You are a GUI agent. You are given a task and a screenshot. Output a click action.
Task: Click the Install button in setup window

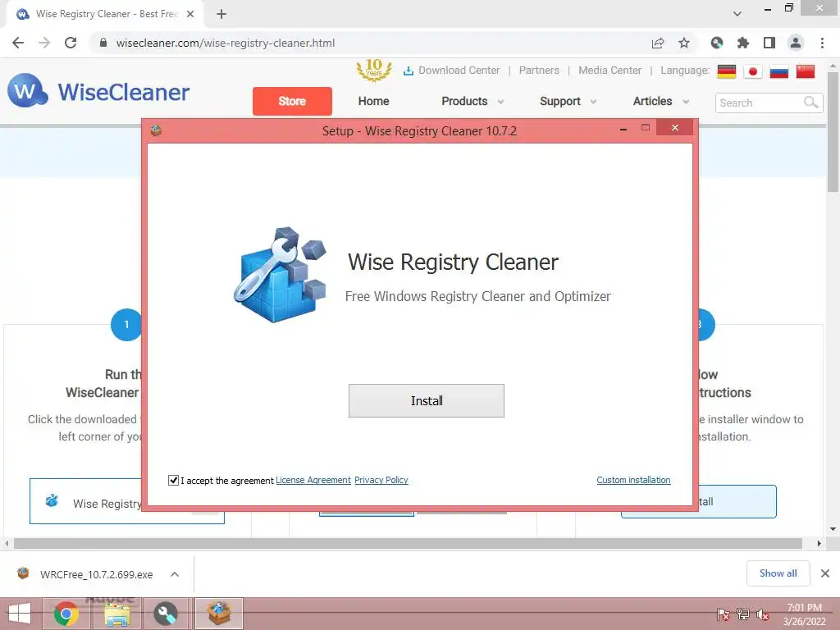[x=426, y=400]
